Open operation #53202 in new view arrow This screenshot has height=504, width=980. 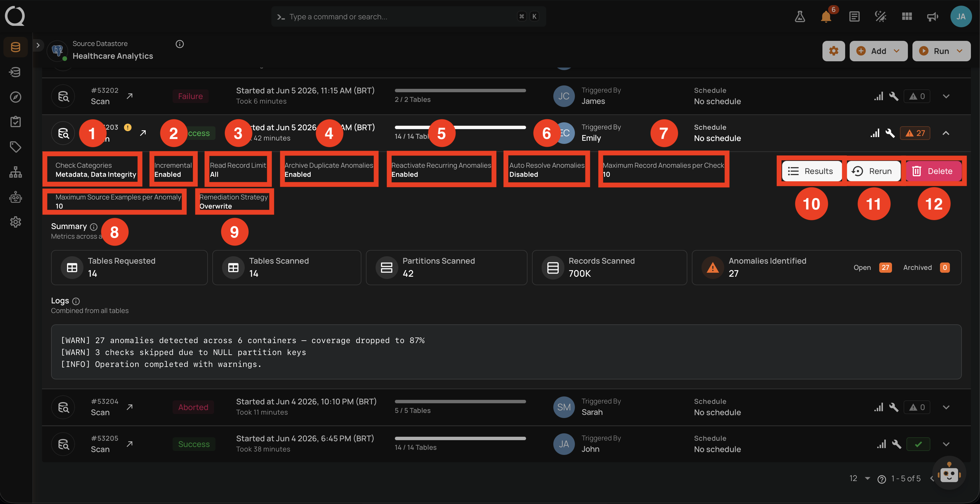point(130,96)
